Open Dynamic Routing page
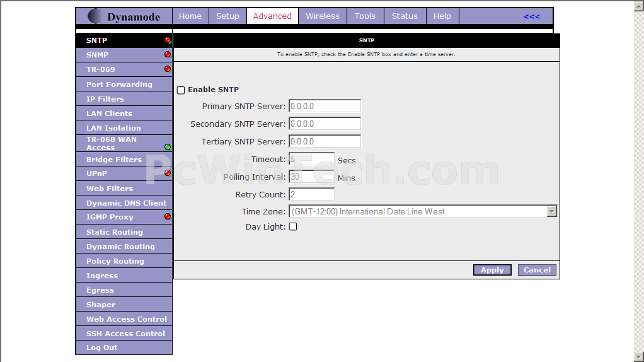644x362 pixels. point(124,247)
